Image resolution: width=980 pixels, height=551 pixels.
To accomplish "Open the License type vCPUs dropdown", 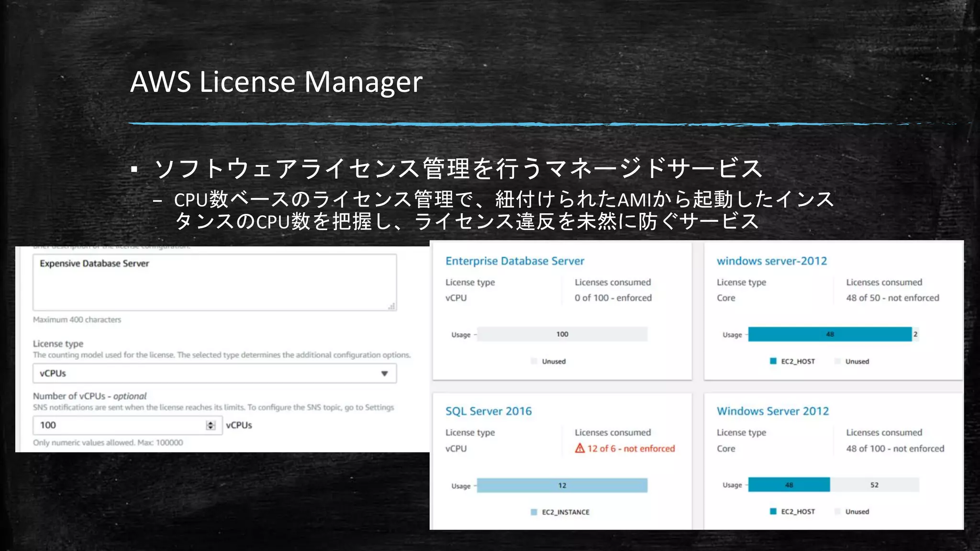I will [x=214, y=374].
